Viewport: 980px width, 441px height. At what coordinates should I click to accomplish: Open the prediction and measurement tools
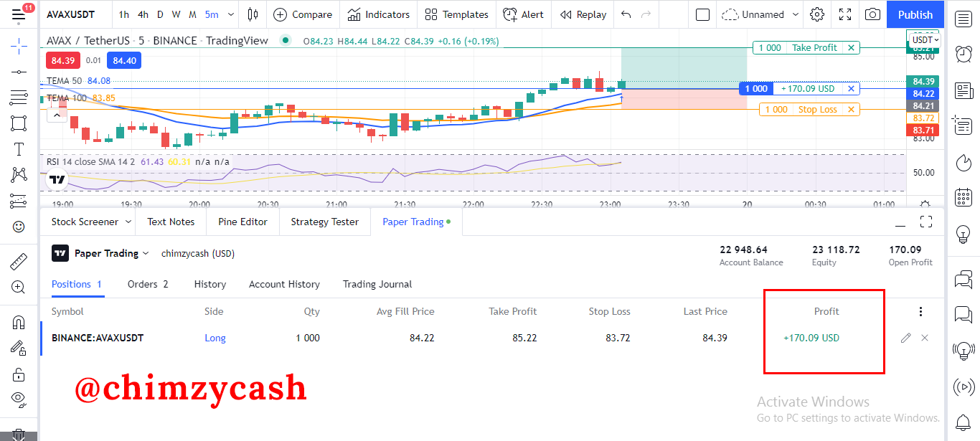point(19,201)
